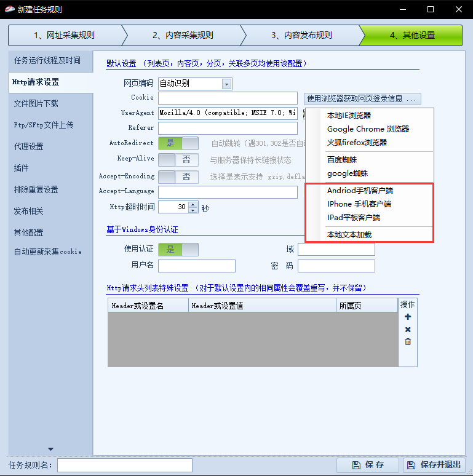473x476 pixels.
Task: Click the scroll-down arrow below the left sidebar
Action: click(50, 449)
